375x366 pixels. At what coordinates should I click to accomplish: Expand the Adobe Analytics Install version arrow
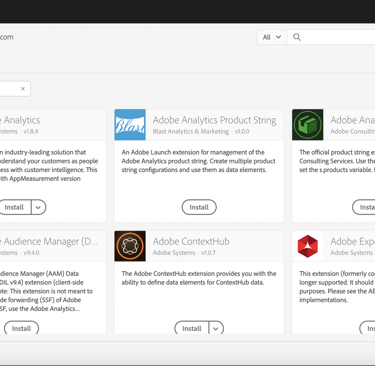[x=38, y=207]
